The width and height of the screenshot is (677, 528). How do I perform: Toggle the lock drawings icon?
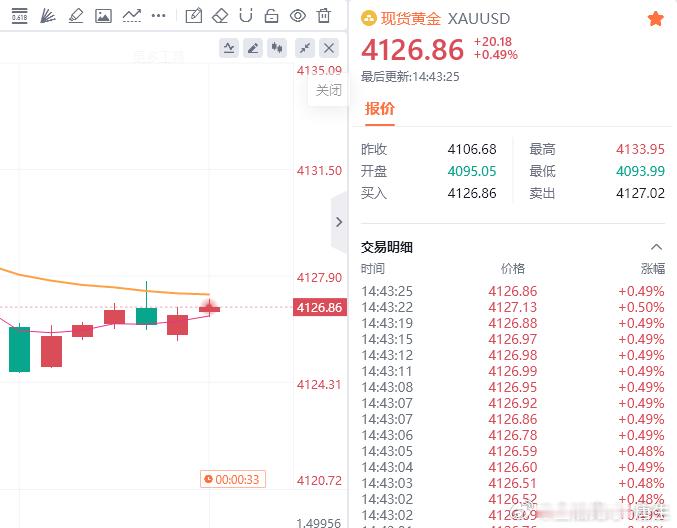coord(271,16)
